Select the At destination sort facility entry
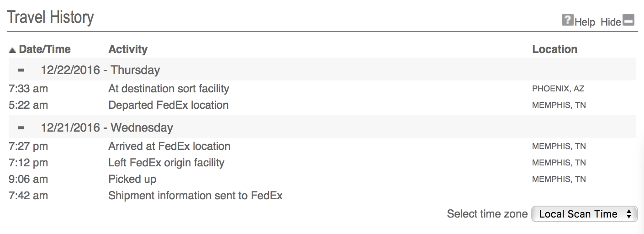This screenshot has height=234, width=644. (169, 89)
